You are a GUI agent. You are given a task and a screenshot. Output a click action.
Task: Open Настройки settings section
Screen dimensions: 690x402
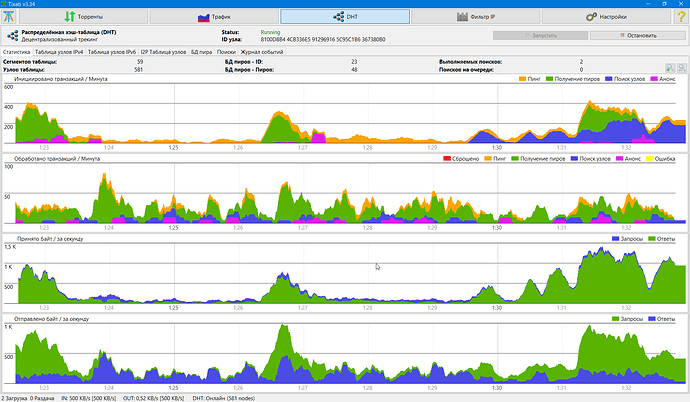tap(606, 17)
